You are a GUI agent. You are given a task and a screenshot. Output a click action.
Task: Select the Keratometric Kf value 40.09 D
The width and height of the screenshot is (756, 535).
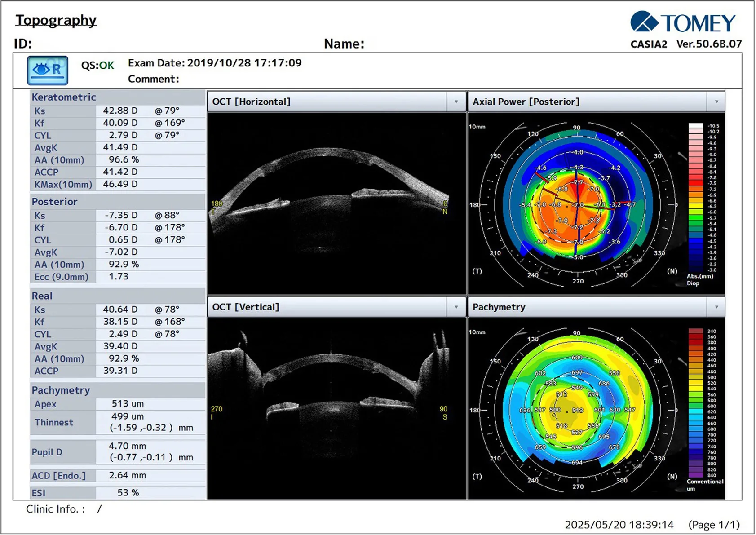(120, 123)
